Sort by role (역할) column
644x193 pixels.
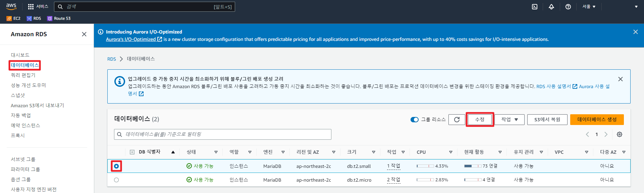pos(250,152)
